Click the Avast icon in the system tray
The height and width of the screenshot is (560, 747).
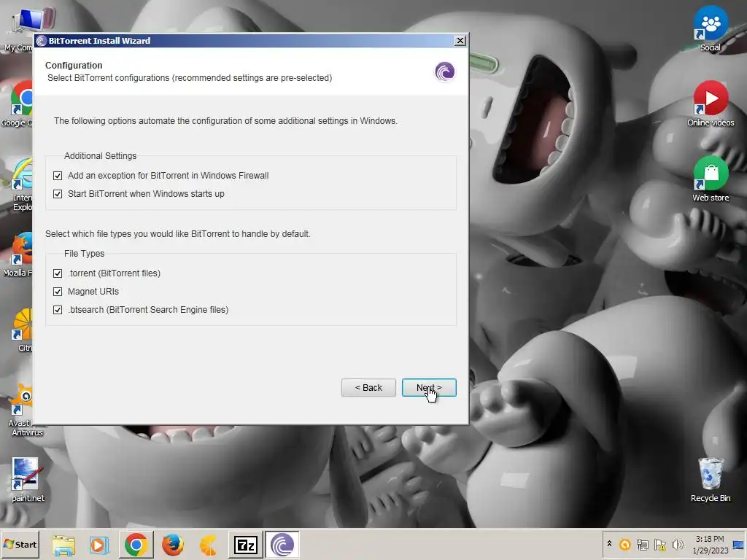pyautogui.click(x=624, y=544)
